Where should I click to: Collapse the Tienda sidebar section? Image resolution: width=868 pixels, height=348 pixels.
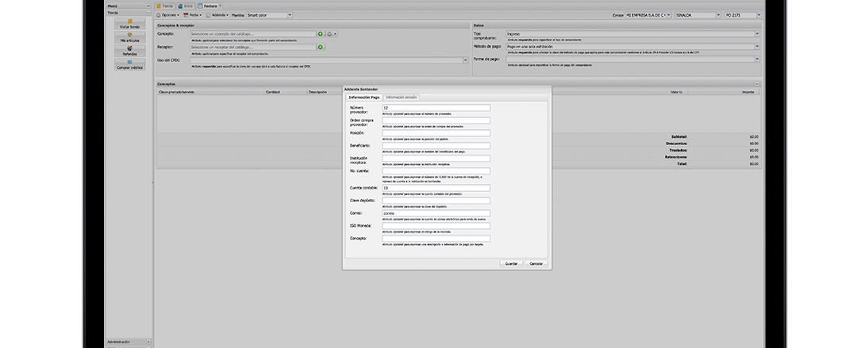pyautogui.click(x=148, y=12)
